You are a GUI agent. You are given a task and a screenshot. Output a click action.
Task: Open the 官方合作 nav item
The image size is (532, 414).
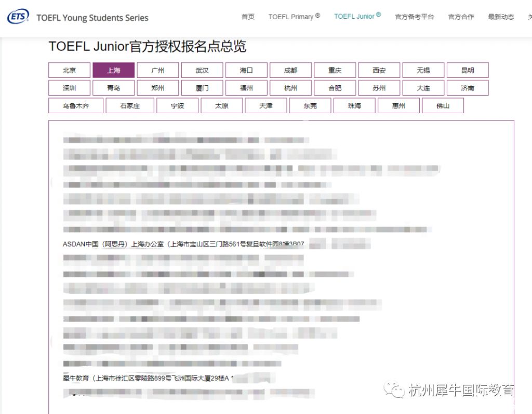coord(461,17)
